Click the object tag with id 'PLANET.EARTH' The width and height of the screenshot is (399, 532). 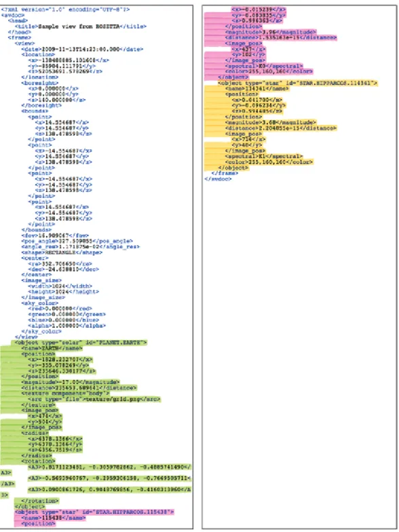click(x=81, y=343)
